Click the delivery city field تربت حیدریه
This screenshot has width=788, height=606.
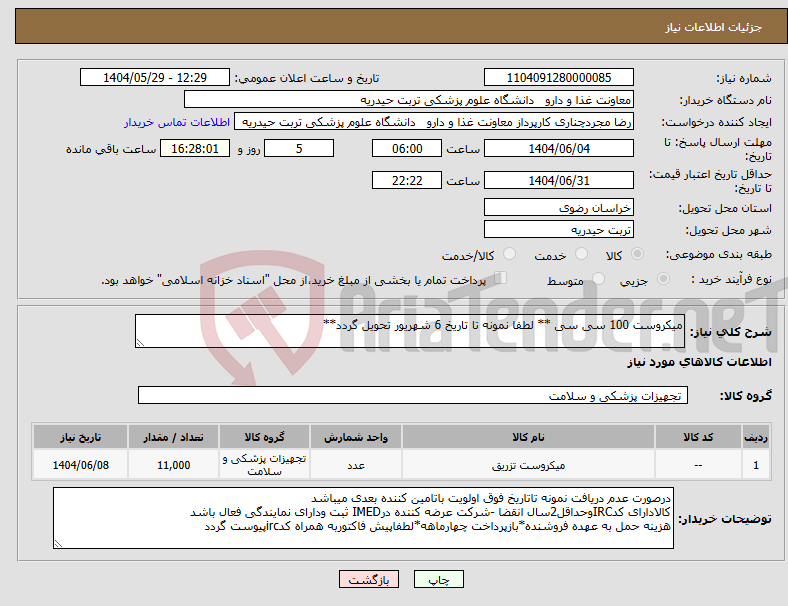tap(559, 229)
